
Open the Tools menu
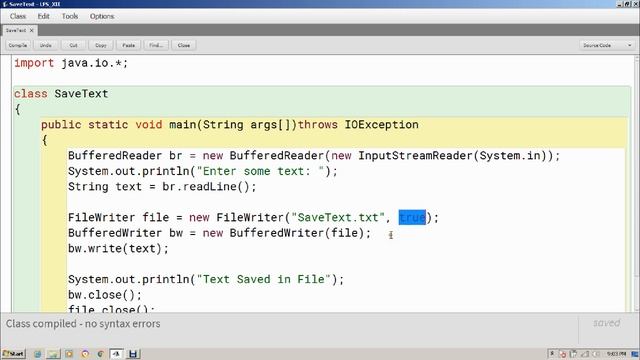(x=70, y=16)
